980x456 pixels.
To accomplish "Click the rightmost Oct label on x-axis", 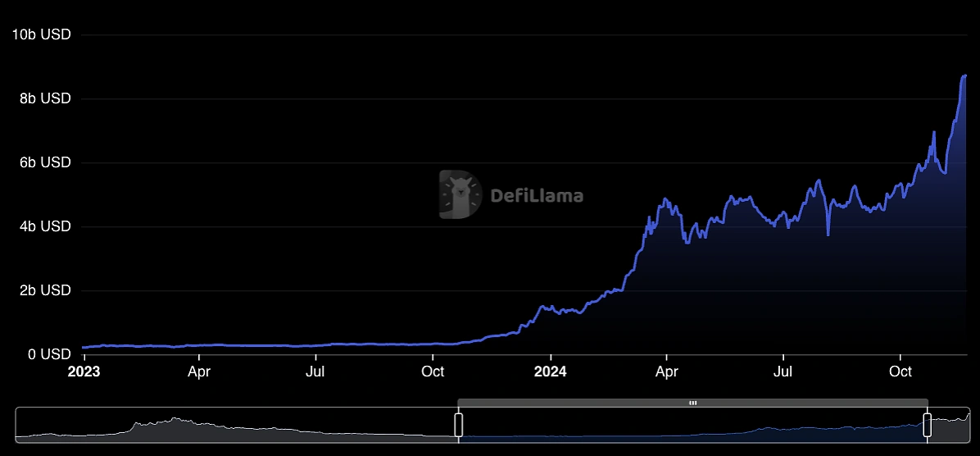I will (x=901, y=372).
